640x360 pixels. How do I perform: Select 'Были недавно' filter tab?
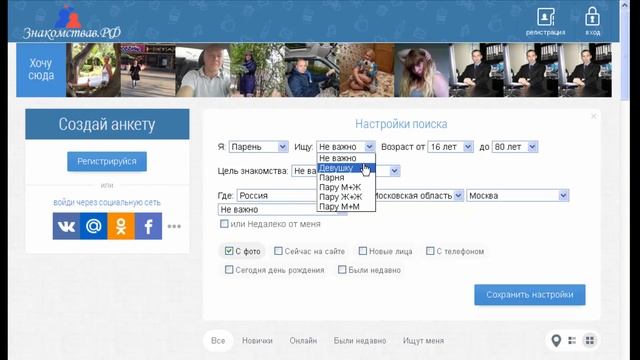coord(360,340)
